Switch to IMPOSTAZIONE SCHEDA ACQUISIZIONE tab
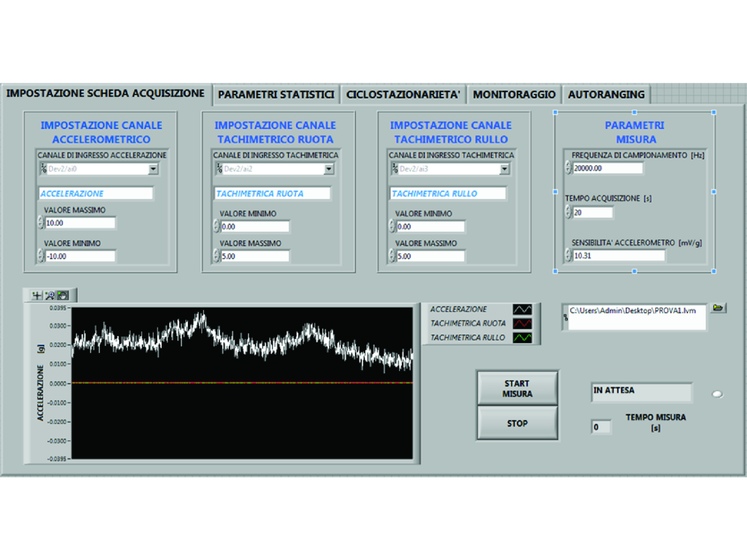The width and height of the screenshot is (747, 560). [106, 93]
